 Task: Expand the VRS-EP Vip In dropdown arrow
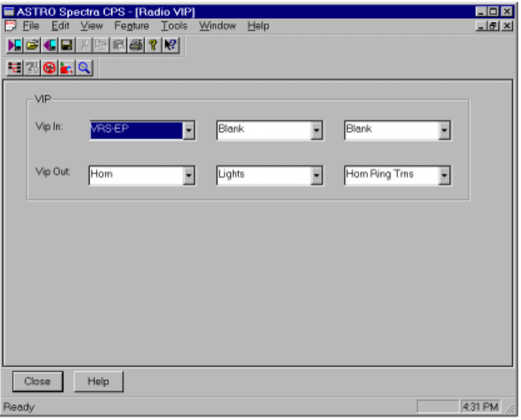tap(188, 130)
